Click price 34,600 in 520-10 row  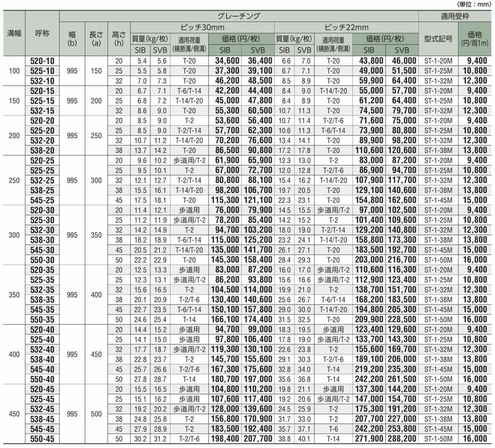[x=227, y=61]
